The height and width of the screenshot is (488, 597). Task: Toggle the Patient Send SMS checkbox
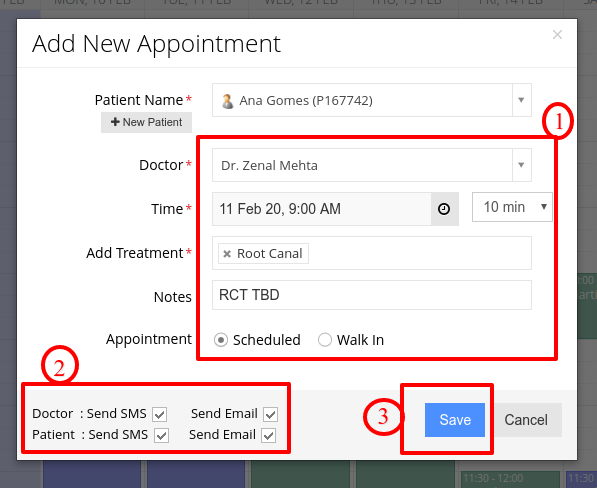click(161, 435)
